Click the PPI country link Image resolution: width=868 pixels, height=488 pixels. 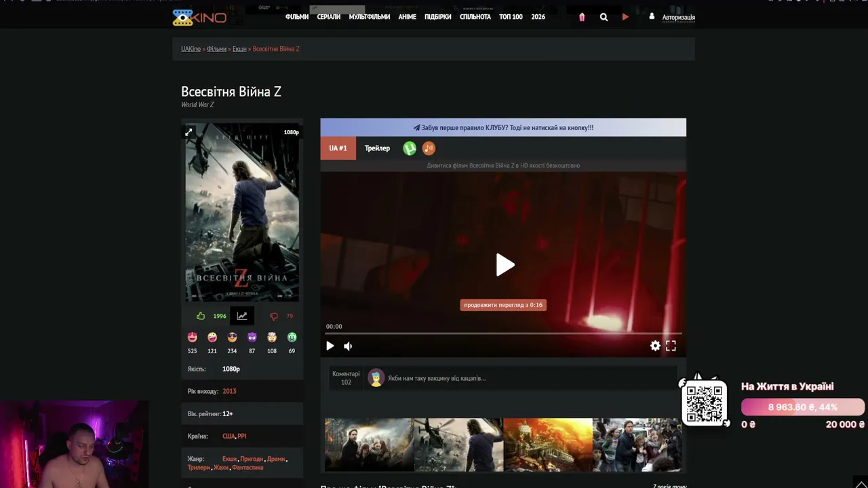242,436
